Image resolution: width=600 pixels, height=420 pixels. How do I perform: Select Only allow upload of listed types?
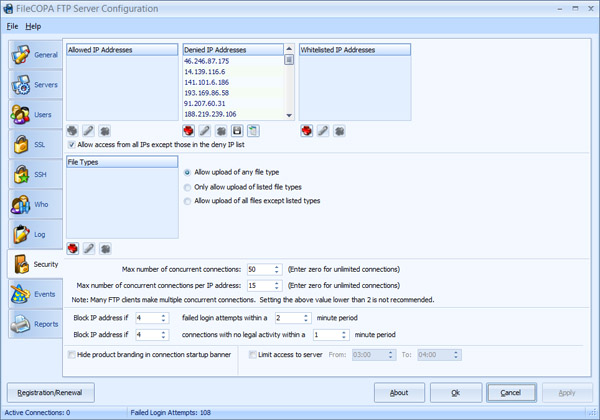[187, 187]
